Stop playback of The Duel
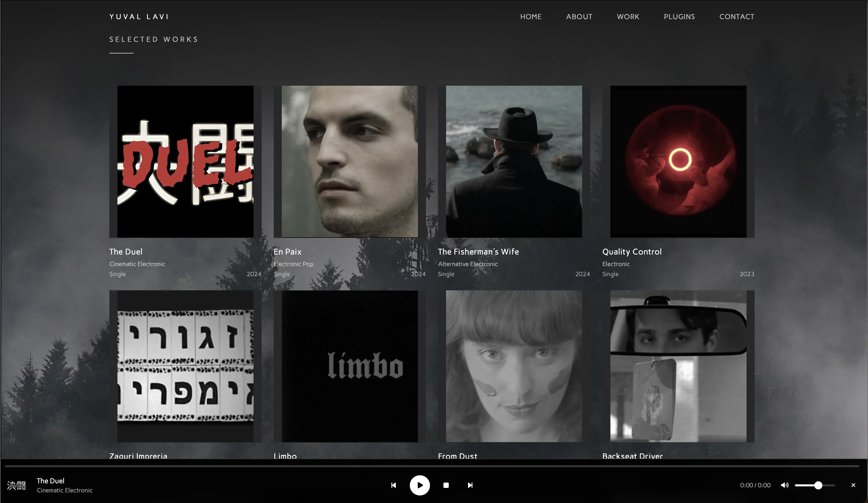 (x=446, y=485)
